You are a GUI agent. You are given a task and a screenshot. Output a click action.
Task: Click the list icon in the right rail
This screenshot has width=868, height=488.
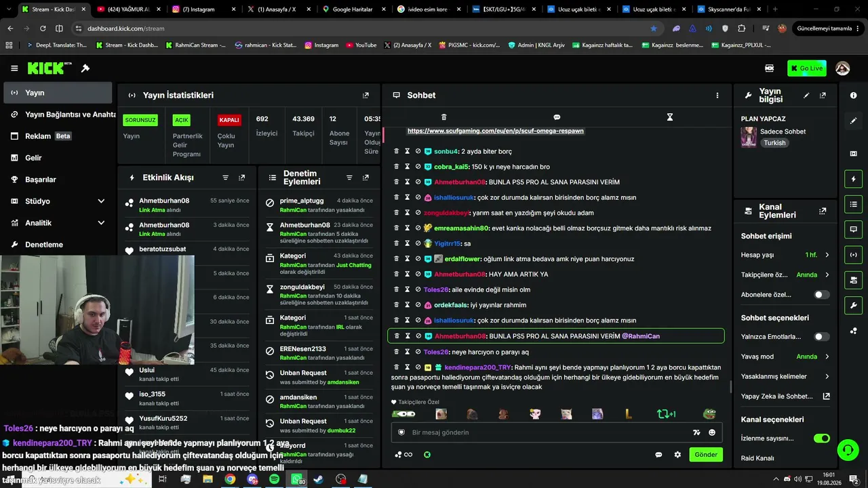[x=853, y=204]
